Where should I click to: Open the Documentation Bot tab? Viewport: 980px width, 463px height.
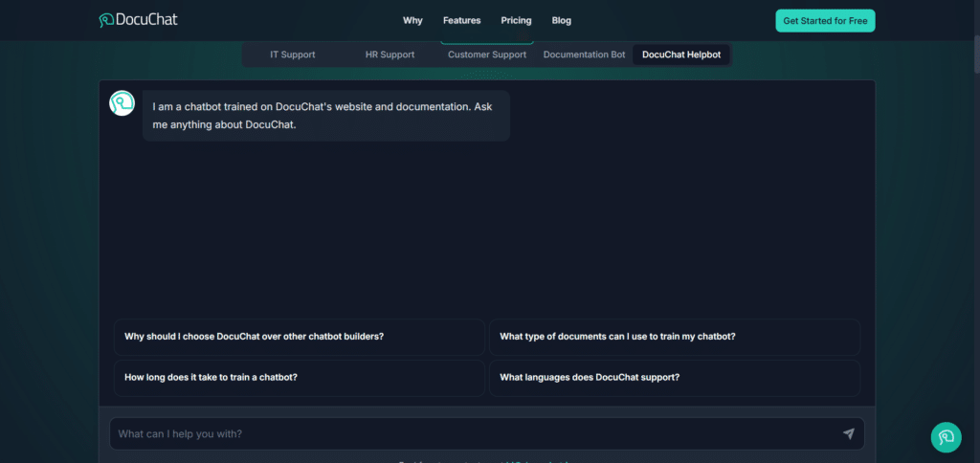click(584, 55)
